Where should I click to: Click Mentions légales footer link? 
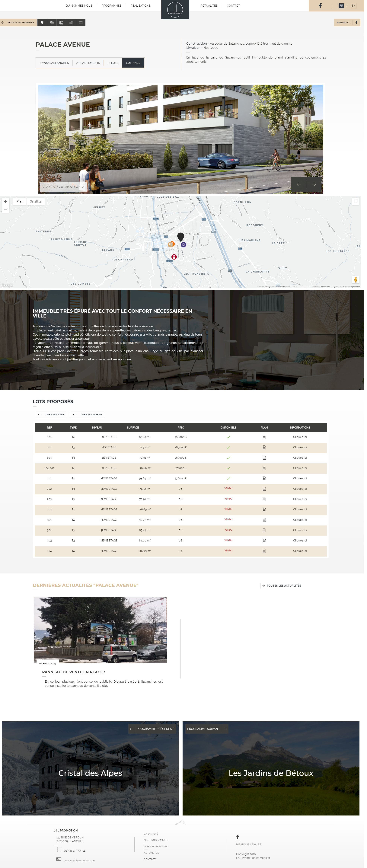249,844
